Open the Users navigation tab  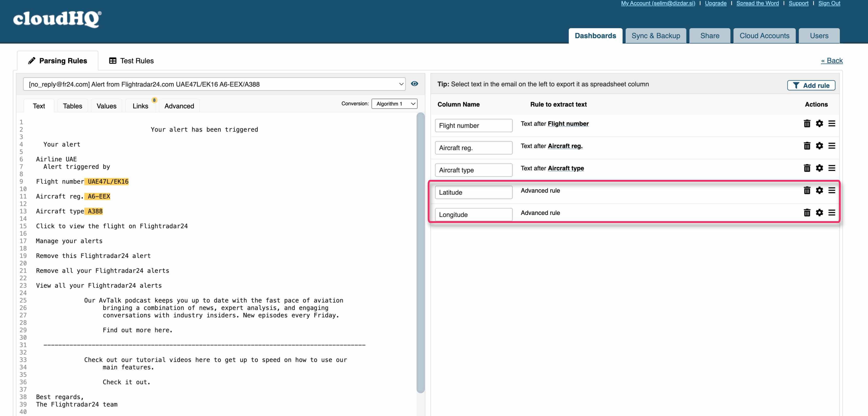pos(819,36)
